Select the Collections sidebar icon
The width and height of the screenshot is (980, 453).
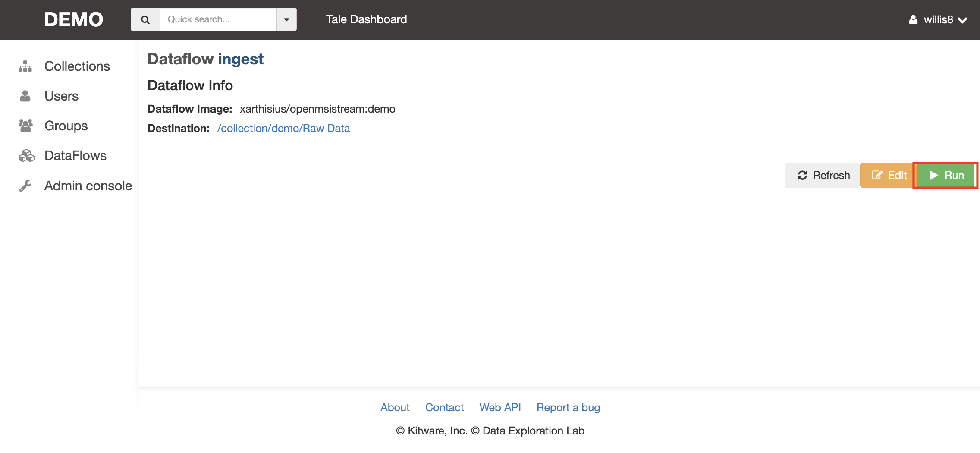(x=26, y=66)
